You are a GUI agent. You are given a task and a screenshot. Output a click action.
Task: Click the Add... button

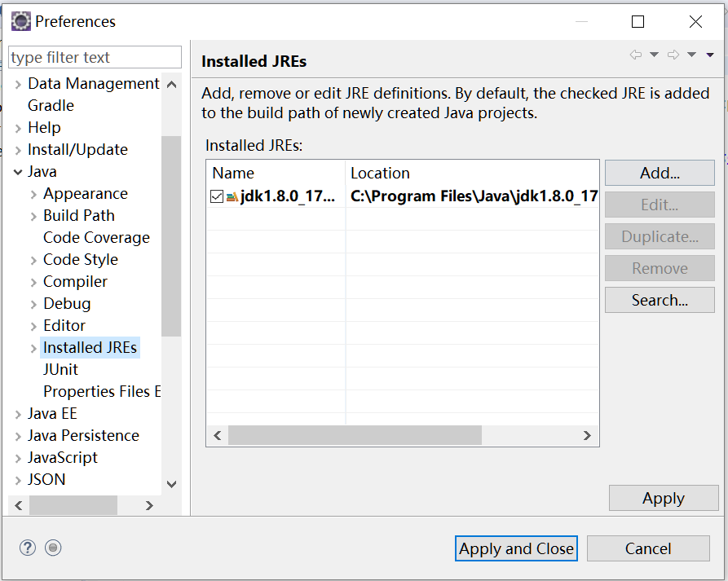coord(660,173)
